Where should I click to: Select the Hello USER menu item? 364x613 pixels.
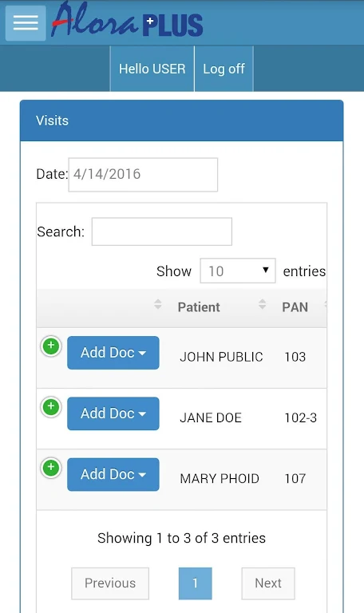[x=152, y=69]
